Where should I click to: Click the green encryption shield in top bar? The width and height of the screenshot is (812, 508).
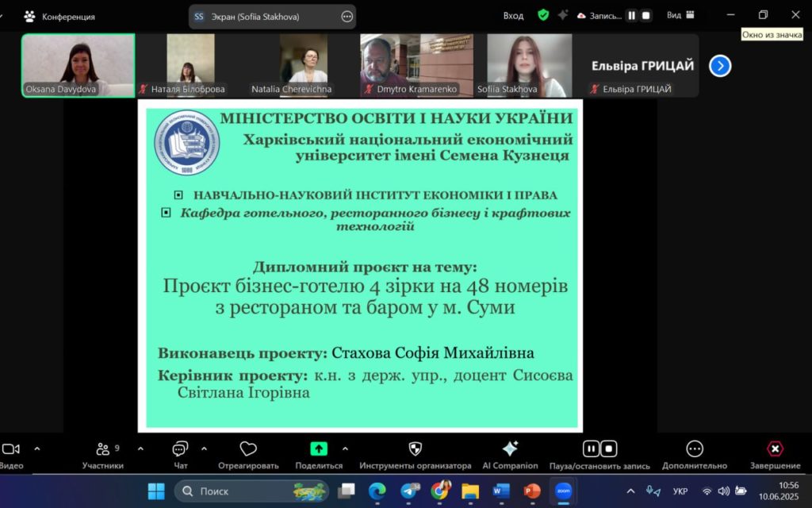543,15
